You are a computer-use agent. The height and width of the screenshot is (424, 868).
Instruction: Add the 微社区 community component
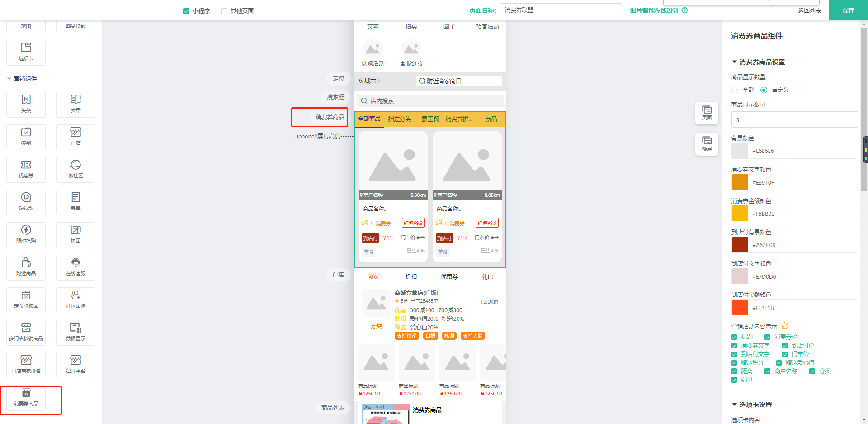pyautogui.click(x=75, y=170)
